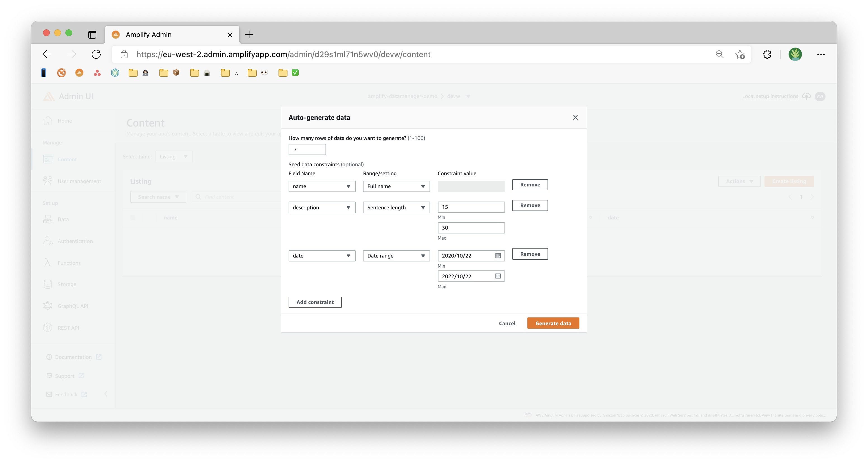This screenshot has width=868, height=463.
Task: Click the sentence length Max field
Action: tap(471, 228)
